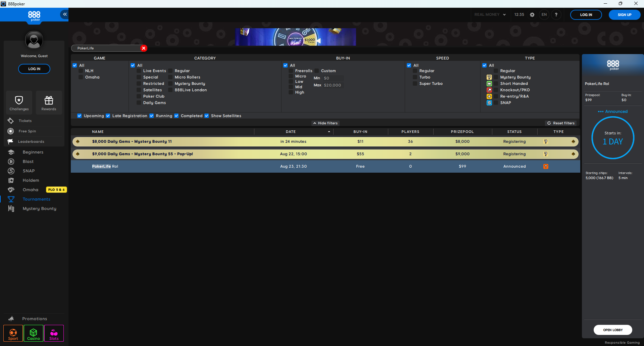Click Re-entry/R&A type filter icon
Viewport: 644px width, 346px height.
pyautogui.click(x=489, y=96)
